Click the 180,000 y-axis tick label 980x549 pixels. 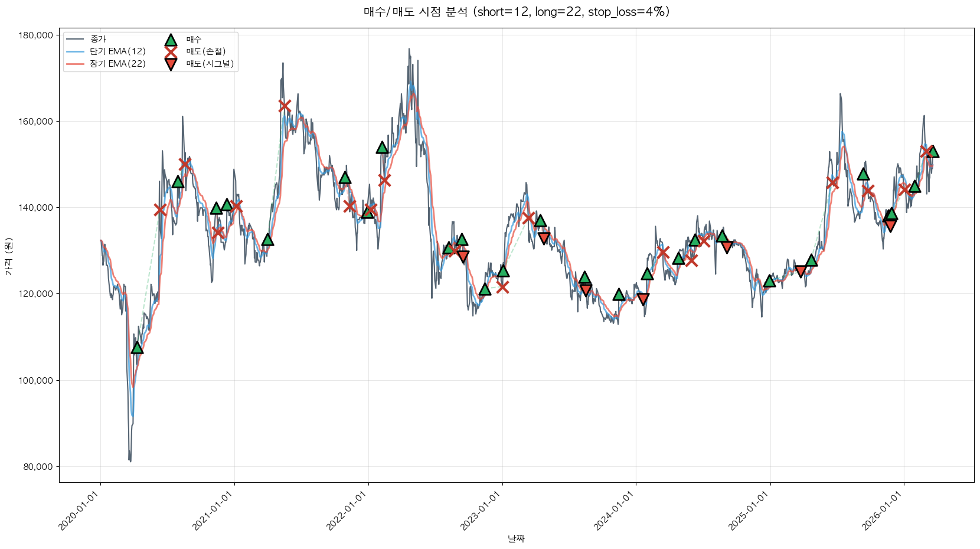click(x=36, y=35)
